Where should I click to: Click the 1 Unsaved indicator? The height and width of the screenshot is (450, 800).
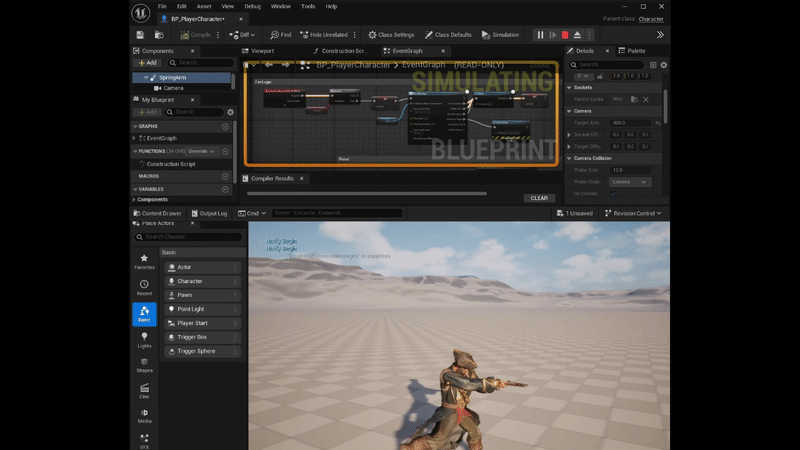[x=575, y=213]
